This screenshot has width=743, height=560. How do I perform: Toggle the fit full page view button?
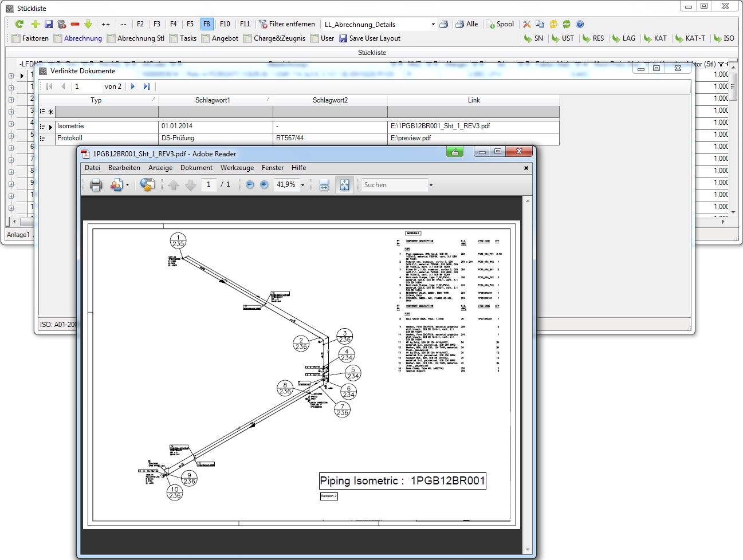click(x=344, y=185)
